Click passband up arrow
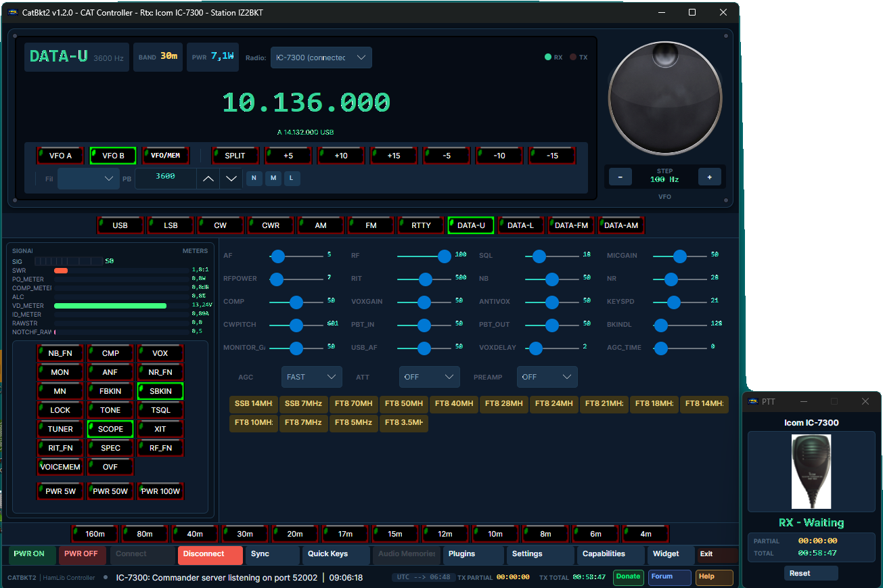The image size is (883, 588). [x=208, y=179]
